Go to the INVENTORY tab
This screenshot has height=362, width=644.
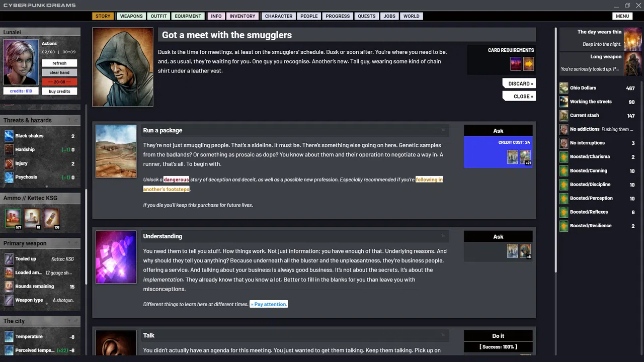point(243,16)
